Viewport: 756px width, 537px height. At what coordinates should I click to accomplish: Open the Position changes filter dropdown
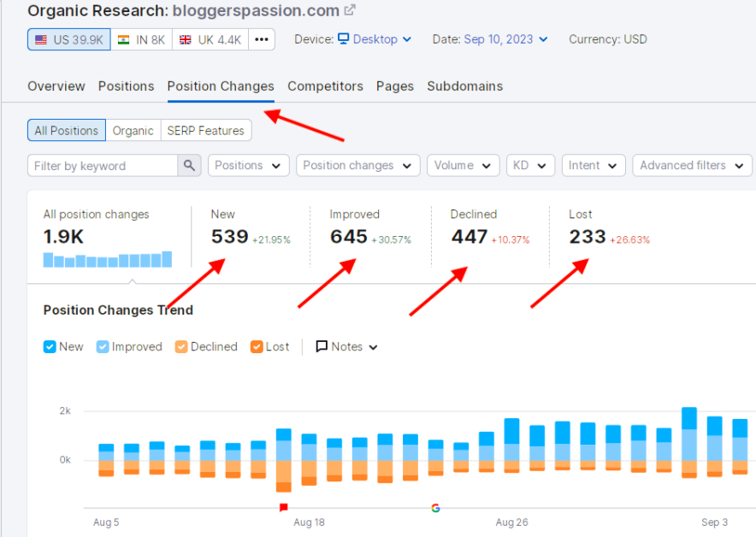tap(357, 165)
